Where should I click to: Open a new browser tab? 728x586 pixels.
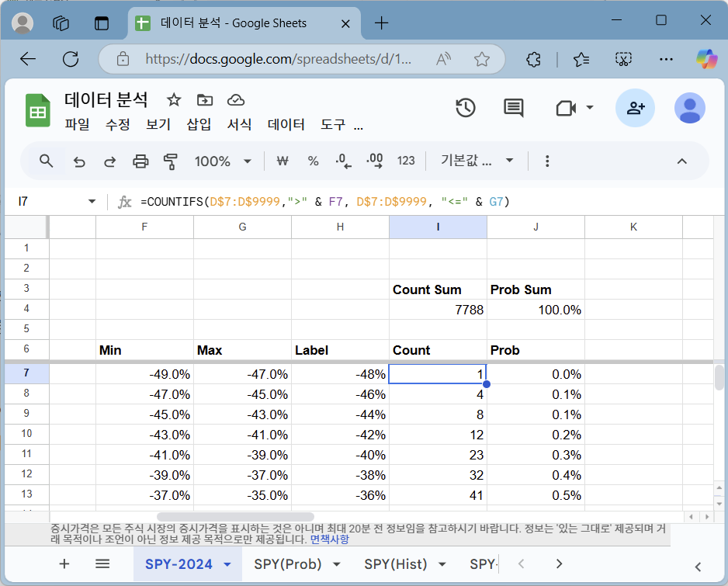tap(381, 23)
